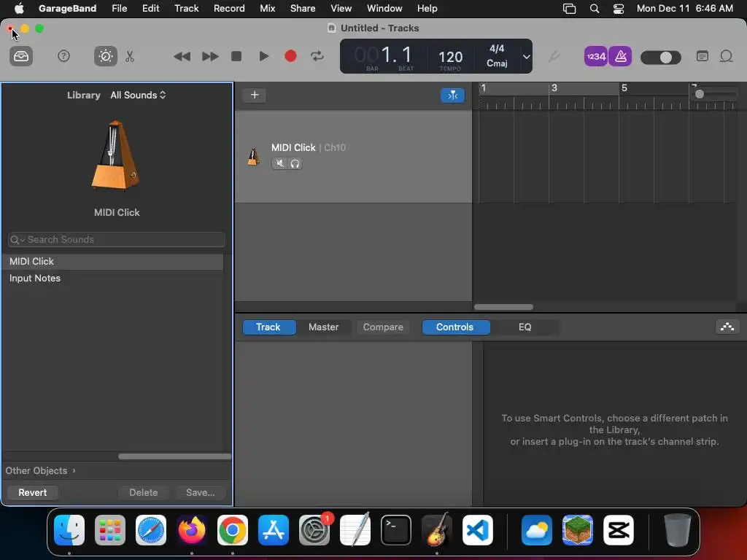Adjust the horizontal zoom slider
This screenshot has width=747, height=560.
[x=715, y=94]
